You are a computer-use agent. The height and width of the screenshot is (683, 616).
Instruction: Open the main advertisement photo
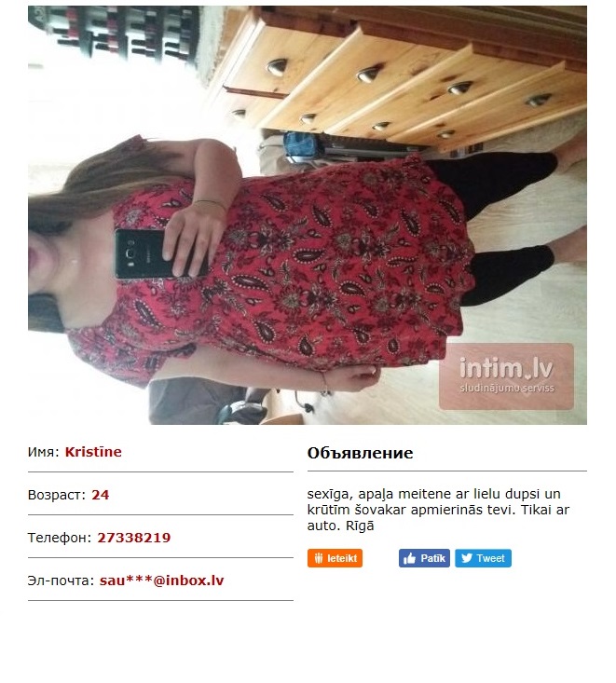pyautogui.click(x=308, y=215)
